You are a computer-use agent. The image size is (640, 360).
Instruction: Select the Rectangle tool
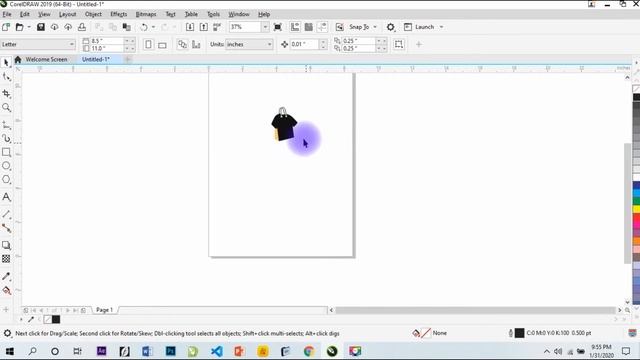coord(6,152)
